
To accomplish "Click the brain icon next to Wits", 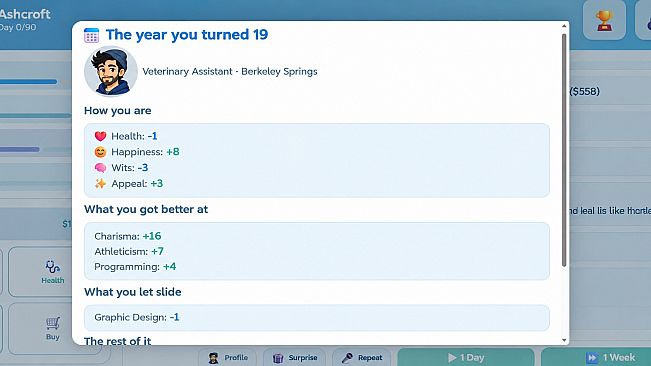I will tap(100, 168).
